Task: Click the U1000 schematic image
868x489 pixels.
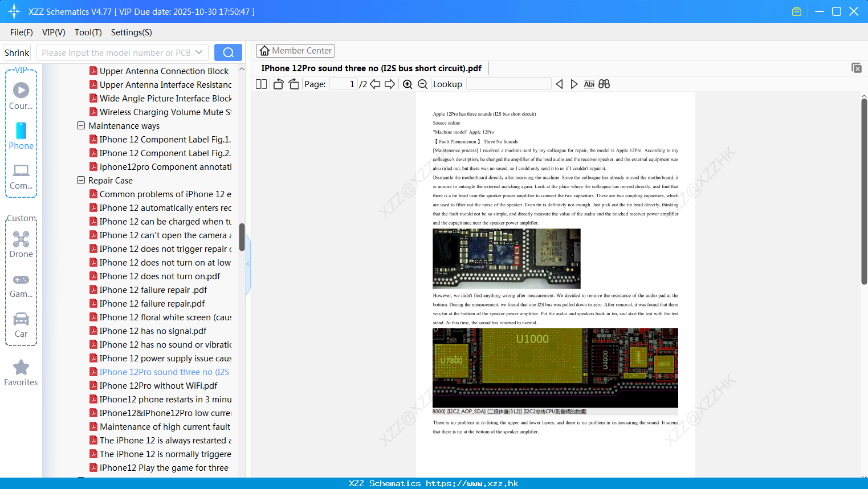Action: (x=555, y=368)
